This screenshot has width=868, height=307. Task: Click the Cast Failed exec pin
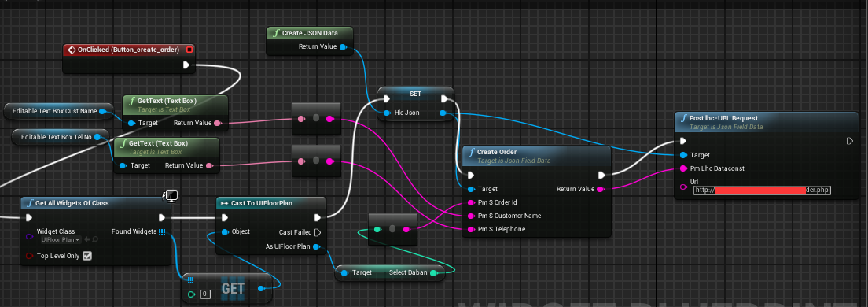click(x=318, y=232)
